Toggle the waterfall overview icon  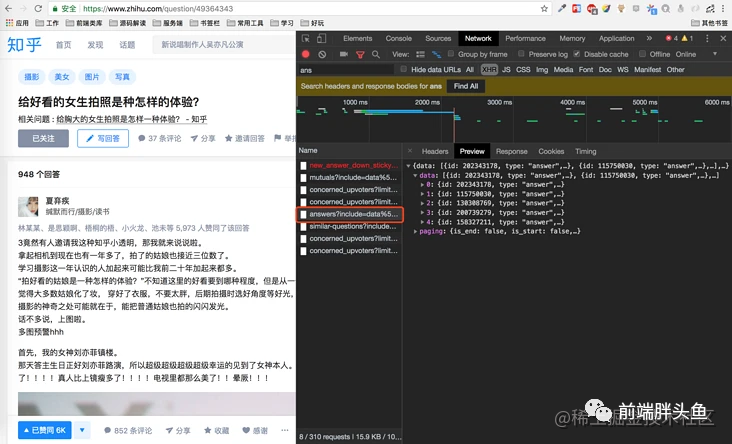click(436, 54)
